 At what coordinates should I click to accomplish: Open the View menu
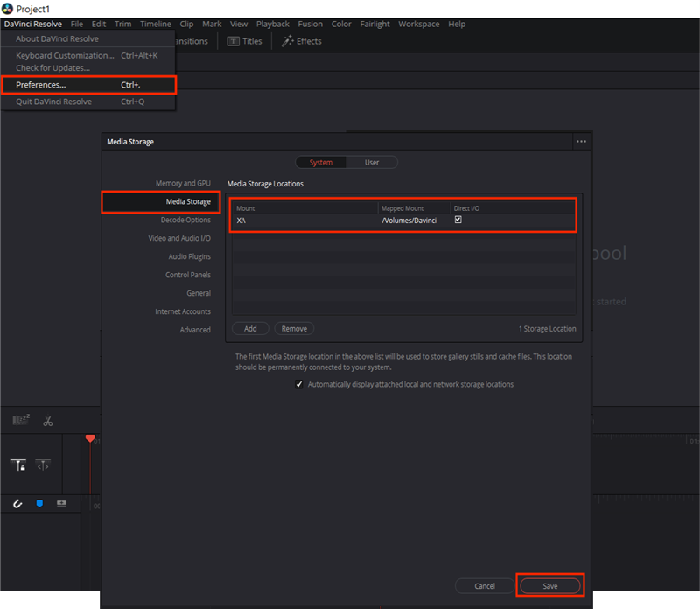[x=239, y=24]
